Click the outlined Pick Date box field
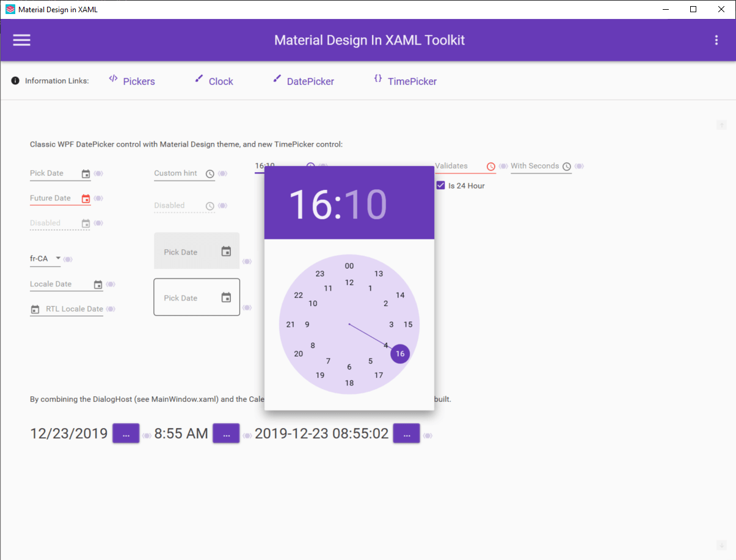The height and width of the screenshot is (560, 736). click(x=197, y=297)
